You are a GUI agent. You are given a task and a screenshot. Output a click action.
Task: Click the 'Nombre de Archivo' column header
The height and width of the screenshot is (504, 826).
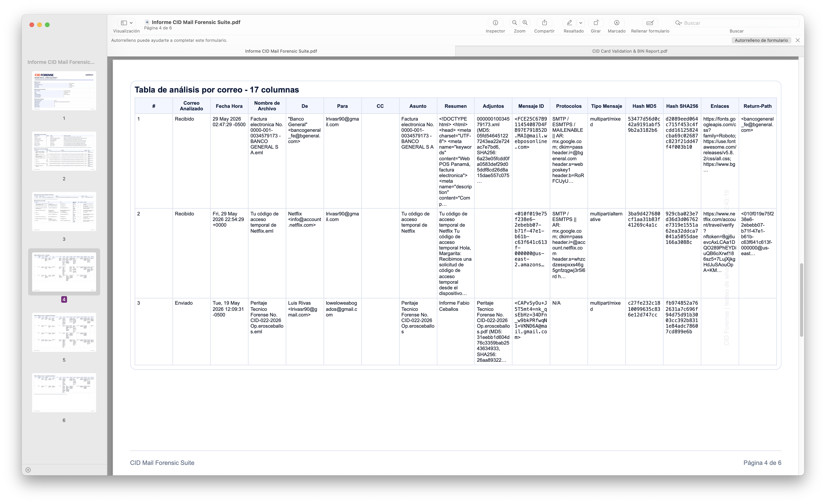[x=267, y=106]
